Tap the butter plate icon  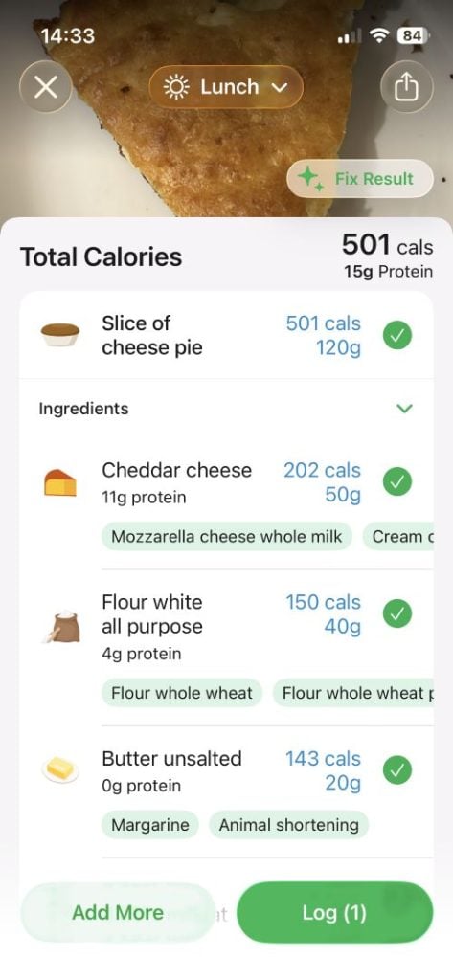coord(60,769)
